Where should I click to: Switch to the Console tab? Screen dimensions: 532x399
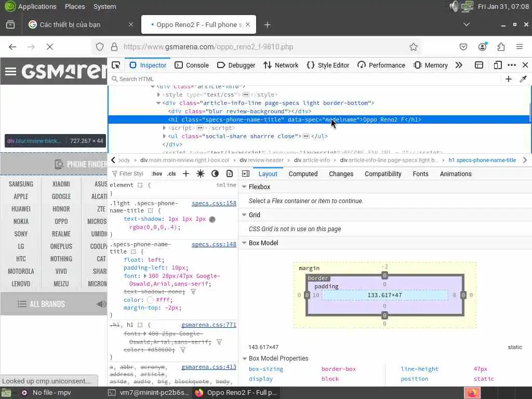pyautogui.click(x=192, y=65)
